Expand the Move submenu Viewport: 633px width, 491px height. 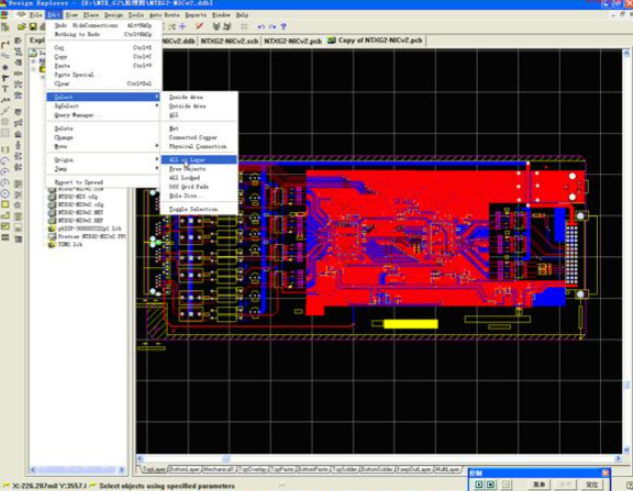click(60, 146)
